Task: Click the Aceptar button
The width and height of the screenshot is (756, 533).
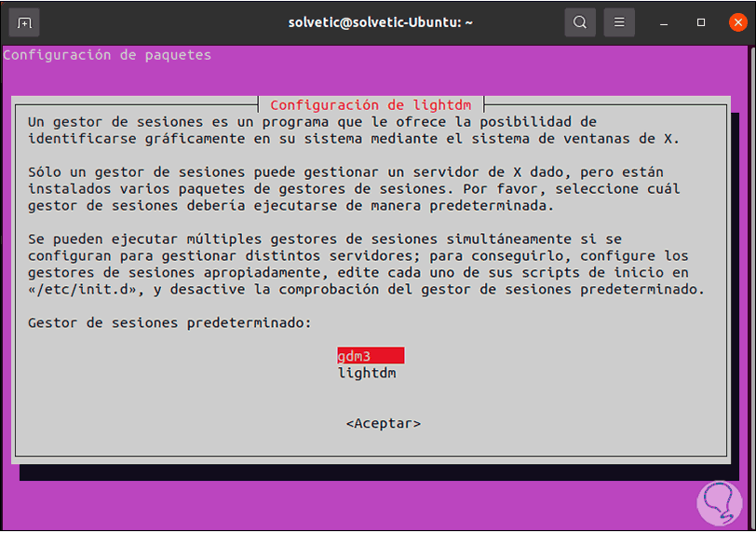Action: [384, 423]
